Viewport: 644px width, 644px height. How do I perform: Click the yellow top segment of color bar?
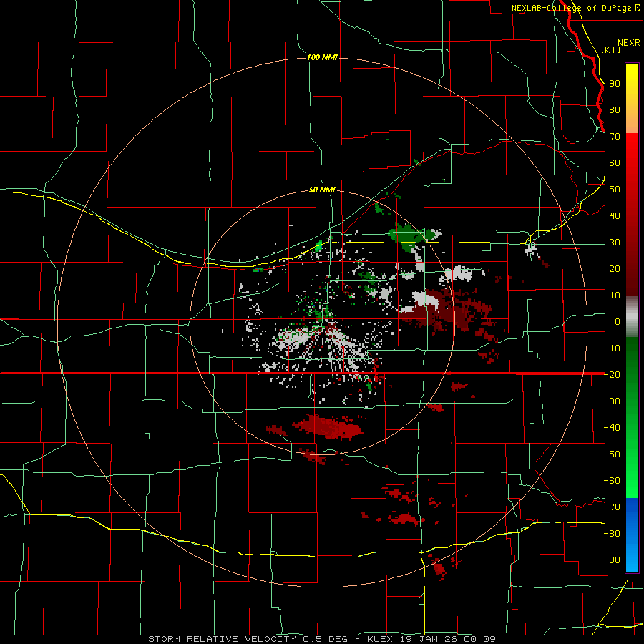[x=632, y=99]
